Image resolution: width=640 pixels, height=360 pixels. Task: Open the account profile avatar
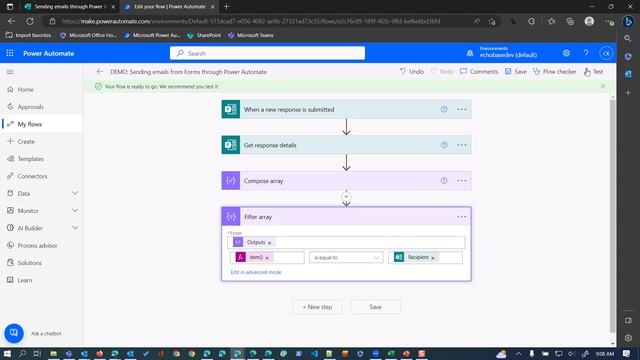606,53
